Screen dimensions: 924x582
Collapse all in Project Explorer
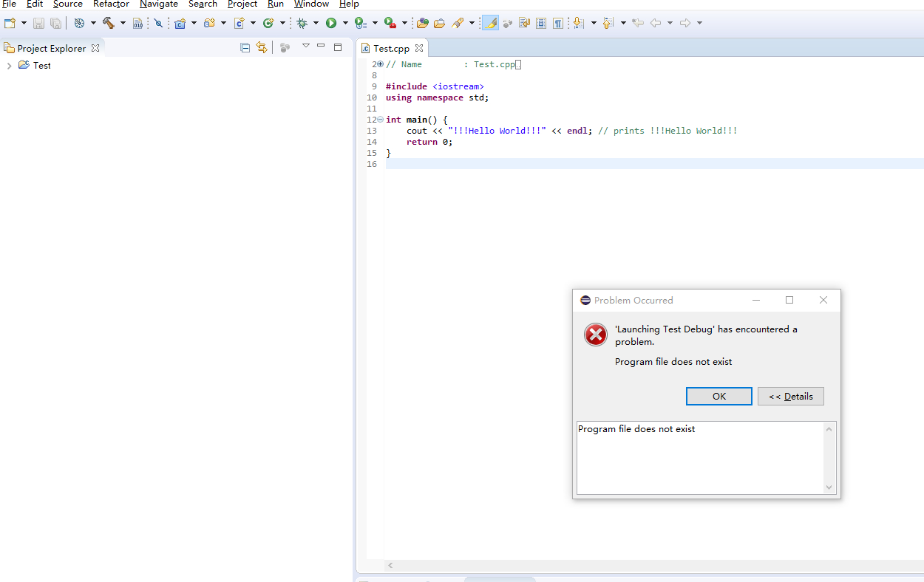[x=245, y=48]
